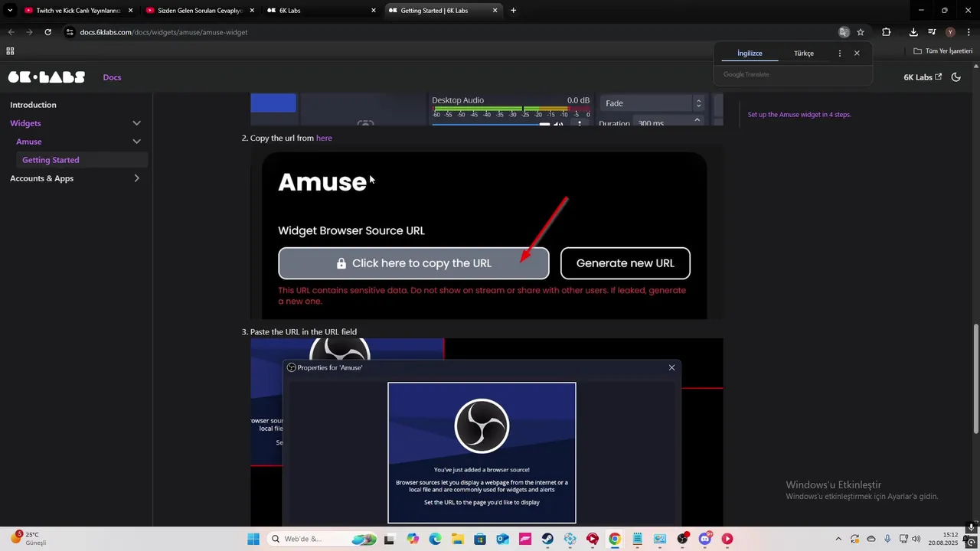Open the volume control in system tray
Viewport: 980px width, 551px height.
916,539
